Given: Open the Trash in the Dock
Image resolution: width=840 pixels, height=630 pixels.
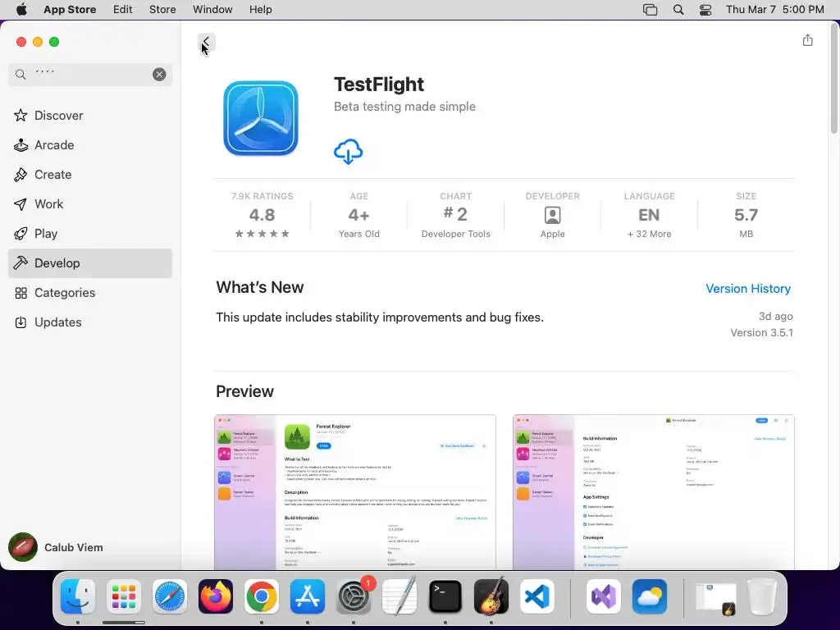Looking at the screenshot, I should [762, 596].
